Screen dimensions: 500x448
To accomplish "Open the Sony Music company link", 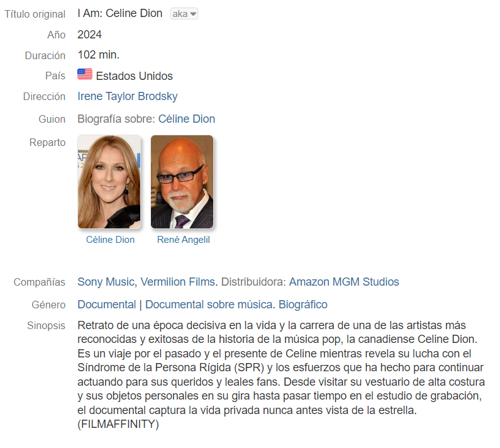I will (x=106, y=282).
